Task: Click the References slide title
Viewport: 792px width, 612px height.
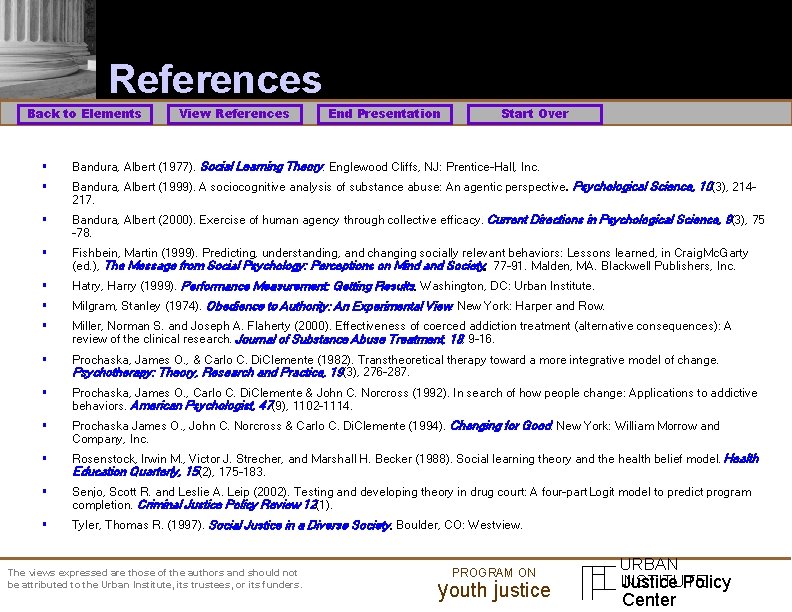Action: [215, 79]
